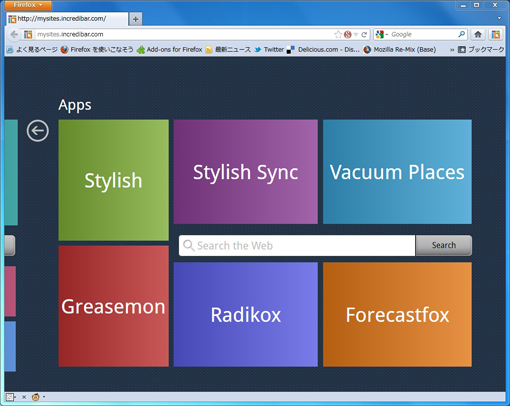Open the list all tabs dropdown arrow
This screenshot has width=510, height=406.
499,18
